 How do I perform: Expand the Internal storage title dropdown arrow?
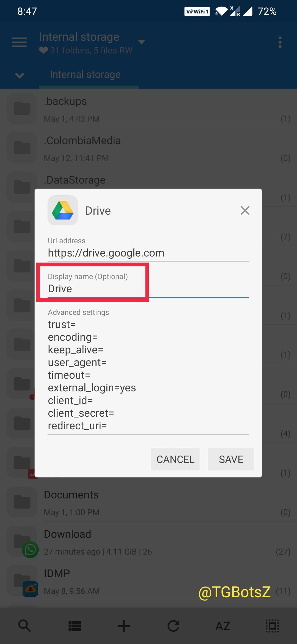coord(141,42)
